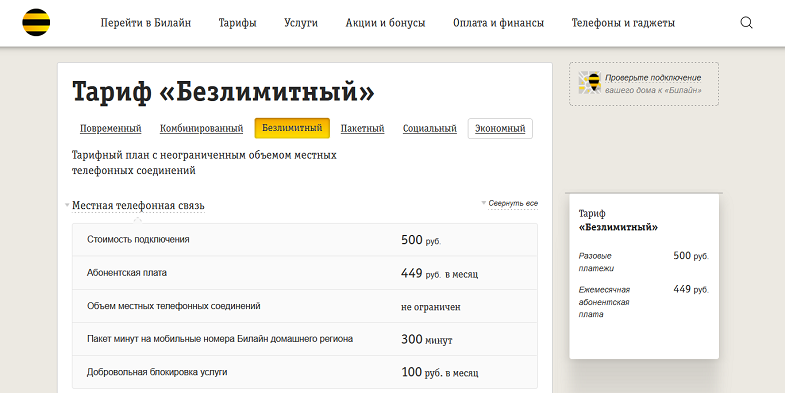Click "Пакет минут на мобильные номера" label

(x=220, y=339)
